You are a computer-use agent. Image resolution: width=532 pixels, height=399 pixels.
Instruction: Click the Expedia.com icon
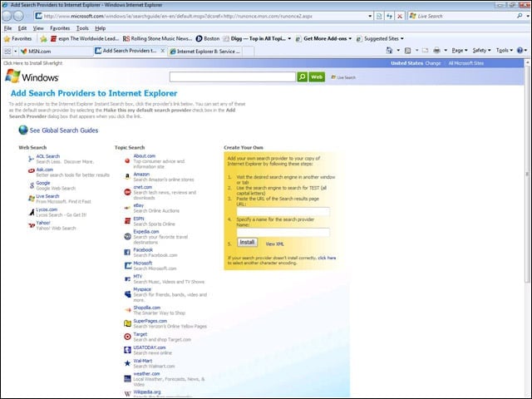pyautogui.click(x=127, y=236)
